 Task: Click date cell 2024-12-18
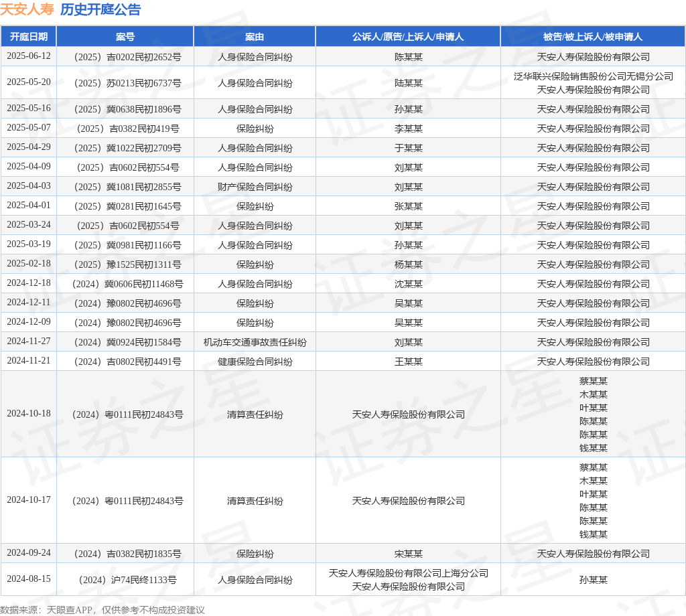point(29,283)
